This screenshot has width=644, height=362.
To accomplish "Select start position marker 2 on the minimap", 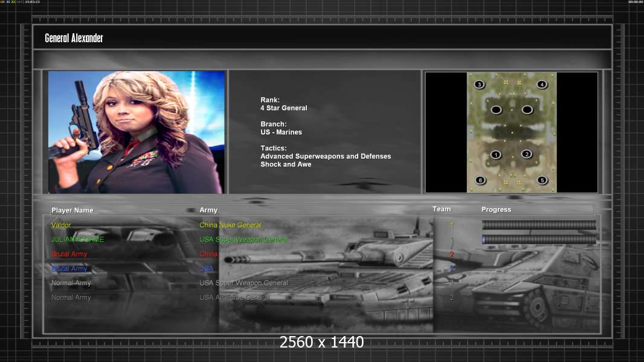I will [527, 154].
